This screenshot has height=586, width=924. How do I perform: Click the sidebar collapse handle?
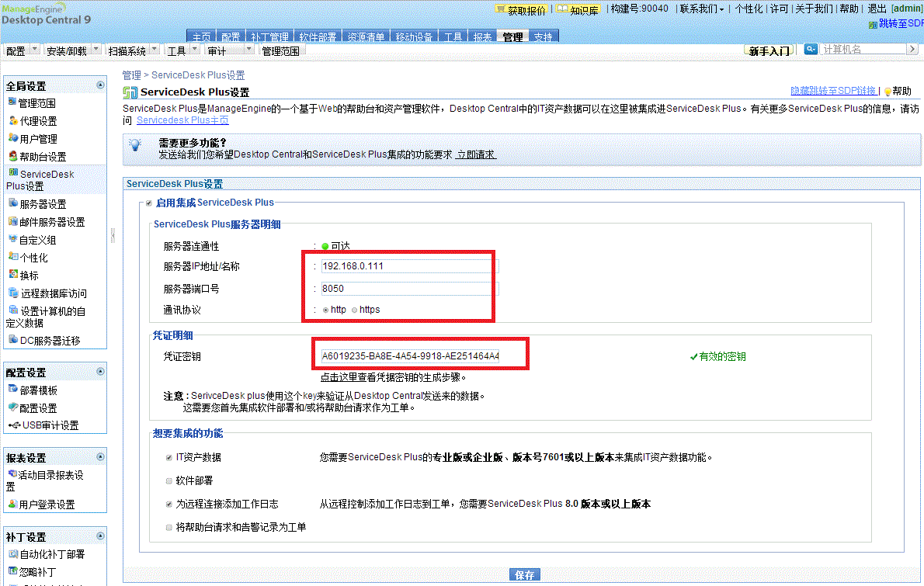(113, 236)
